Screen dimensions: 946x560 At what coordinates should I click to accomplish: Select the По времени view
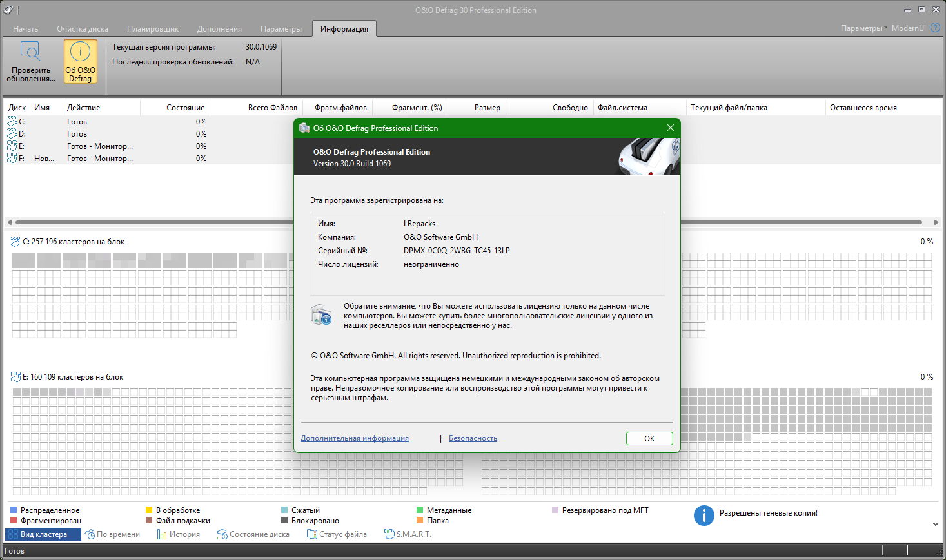coord(113,534)
